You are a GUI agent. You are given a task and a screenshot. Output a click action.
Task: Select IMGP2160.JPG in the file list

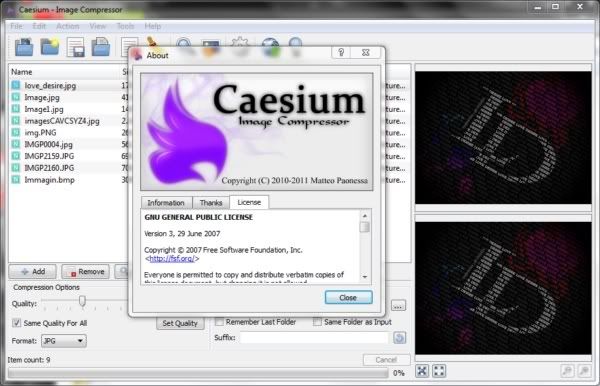[x=49, y=168]
